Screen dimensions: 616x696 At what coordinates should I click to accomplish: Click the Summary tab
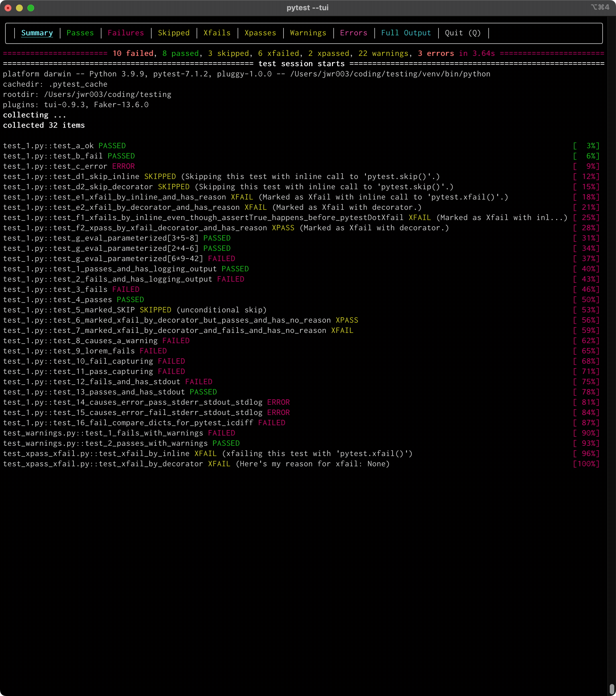tap(37, 33)
